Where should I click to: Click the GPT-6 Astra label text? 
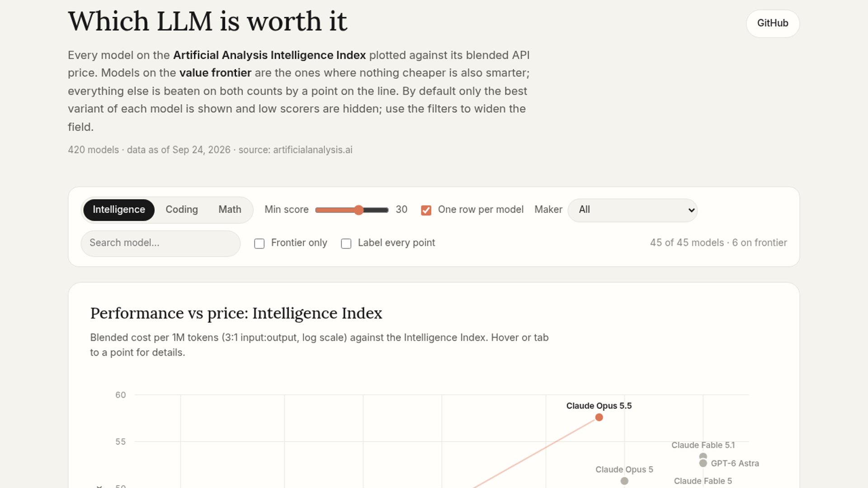point(735,463)
